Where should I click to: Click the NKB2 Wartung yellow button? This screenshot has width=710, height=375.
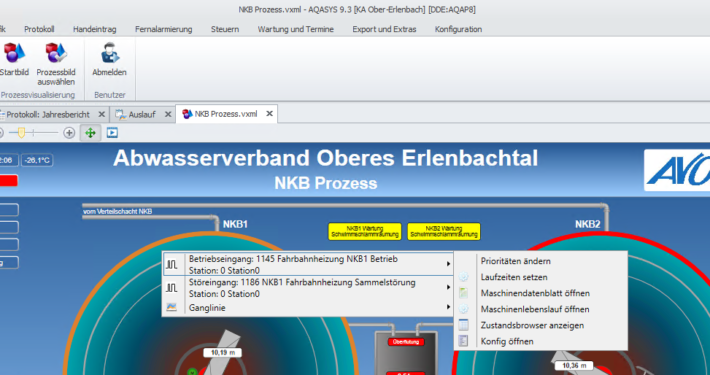coord(444,231)
